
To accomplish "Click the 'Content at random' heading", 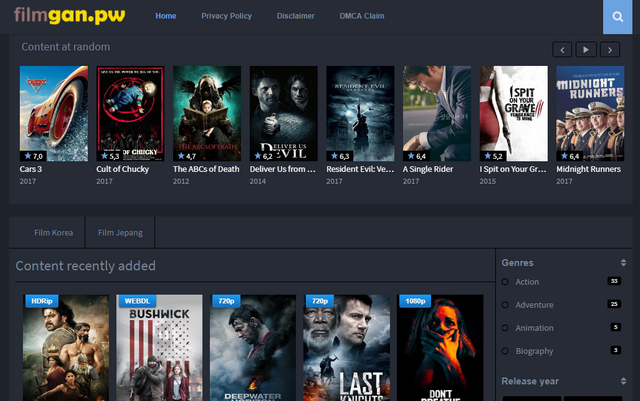I will tap(66, 47).
